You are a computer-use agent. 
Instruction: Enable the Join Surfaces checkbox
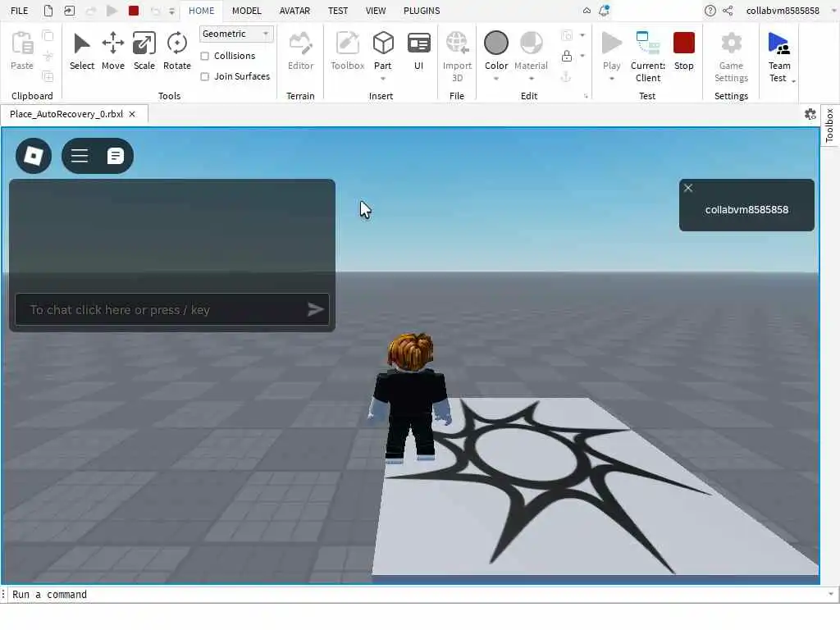tap(204, 76)
